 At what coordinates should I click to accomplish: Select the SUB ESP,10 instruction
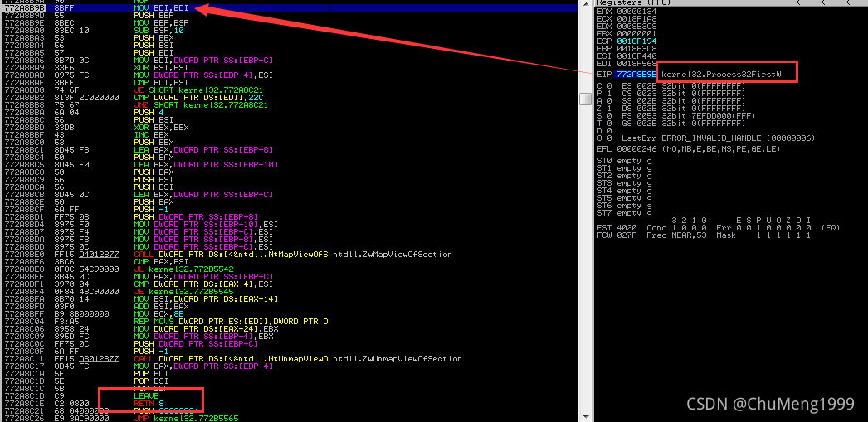click(158, 31)
